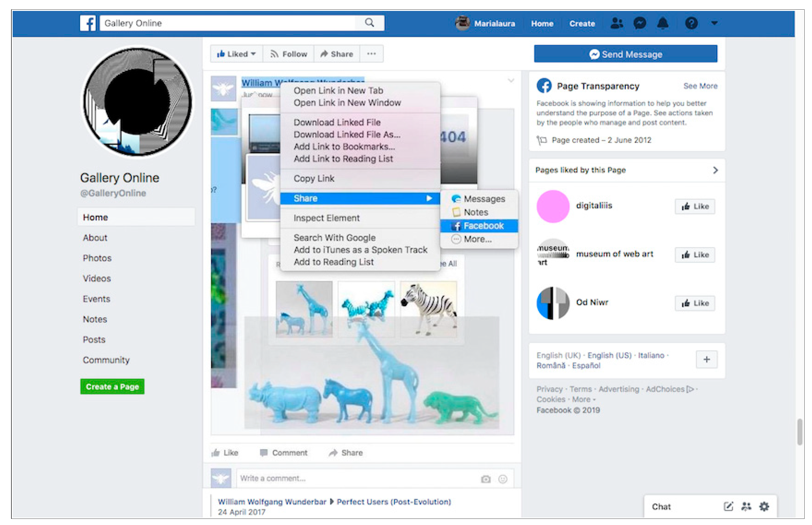Click the Send Message button
Viewport: 812px width, 525px height.
[625, 54]
